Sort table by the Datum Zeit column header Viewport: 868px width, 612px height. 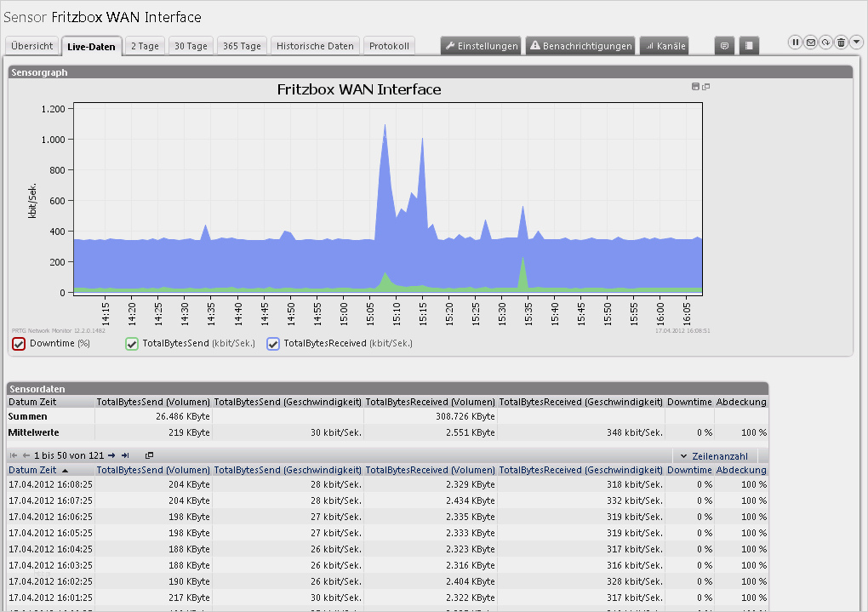point(32,470)
